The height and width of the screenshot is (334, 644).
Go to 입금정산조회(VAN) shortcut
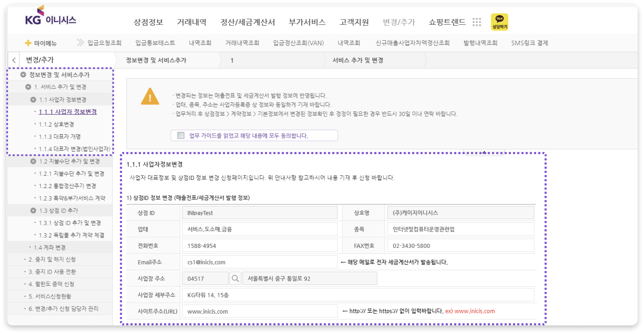(x=298, y=43)
